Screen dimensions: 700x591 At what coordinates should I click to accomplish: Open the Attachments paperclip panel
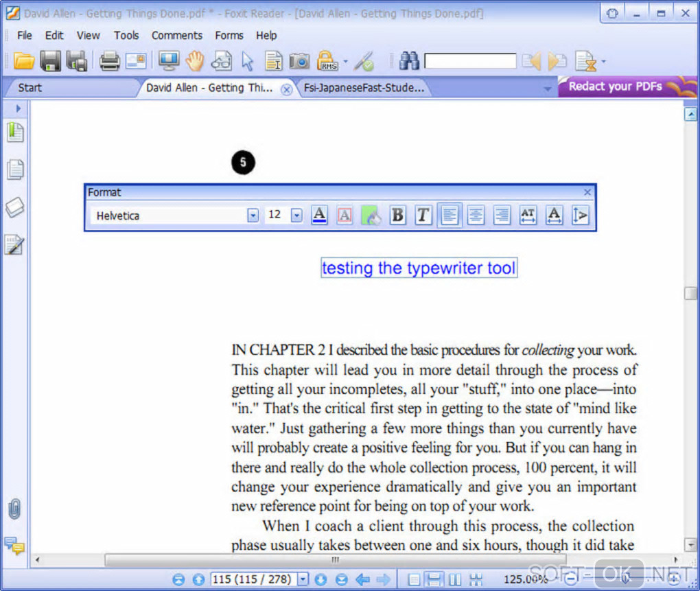point(14,509)
